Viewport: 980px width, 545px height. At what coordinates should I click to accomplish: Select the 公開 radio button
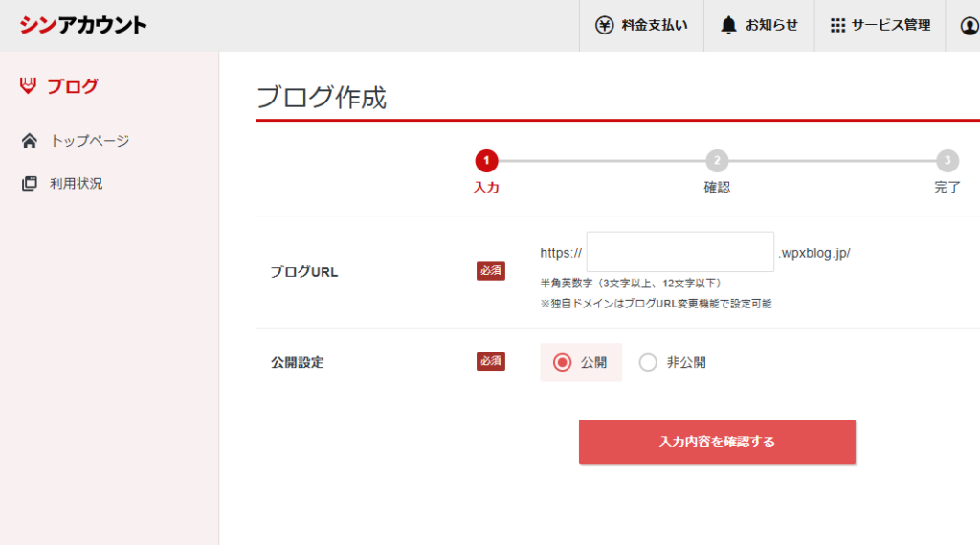[x=563, y=362]
